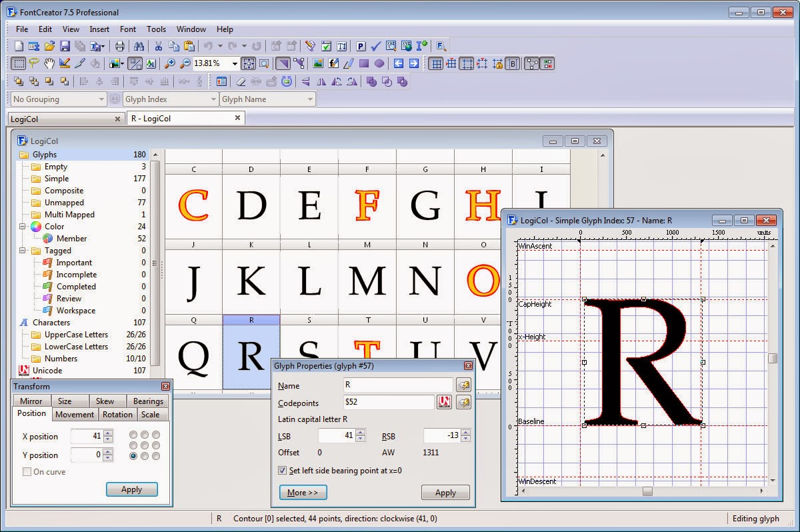Image resolution: width=800 pixels, height=532 pixels.
Task: Open the Font menu
Action: (128, 29)
